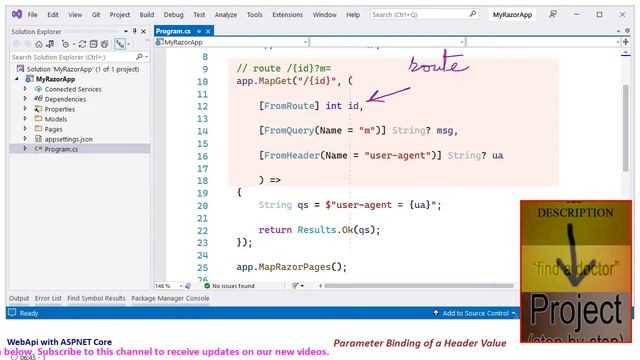
Task: Expand the Properties node
Action: click(25, 109)
